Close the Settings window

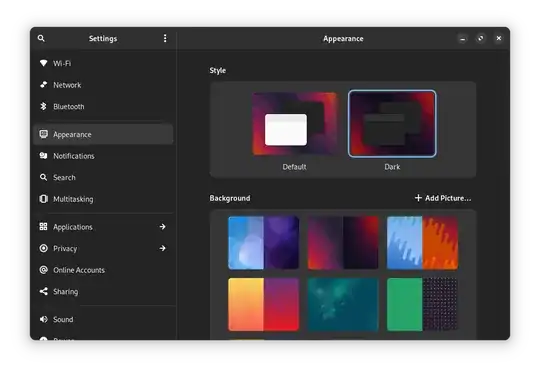[499, 38]
